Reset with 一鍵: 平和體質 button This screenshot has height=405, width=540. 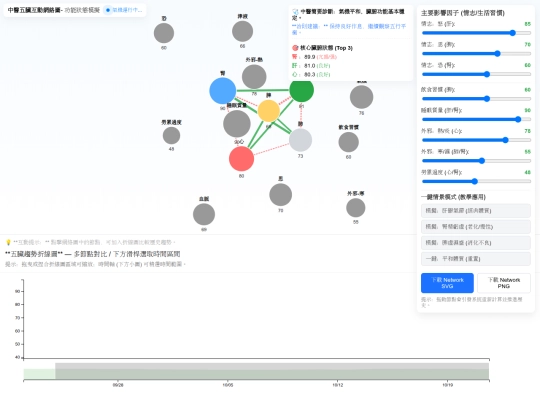click(x=476, y=259)
